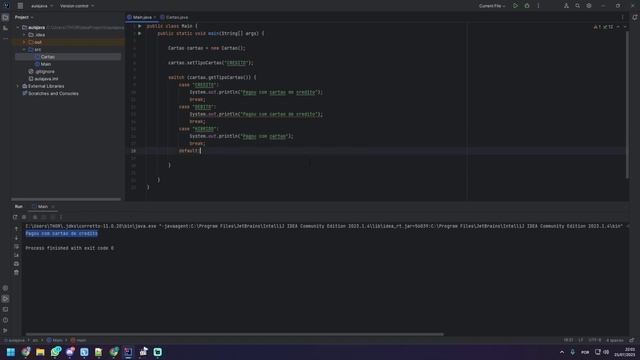Open the Structure tool window icon
This screenshot has width=640, height=360.
click(5, 28)
